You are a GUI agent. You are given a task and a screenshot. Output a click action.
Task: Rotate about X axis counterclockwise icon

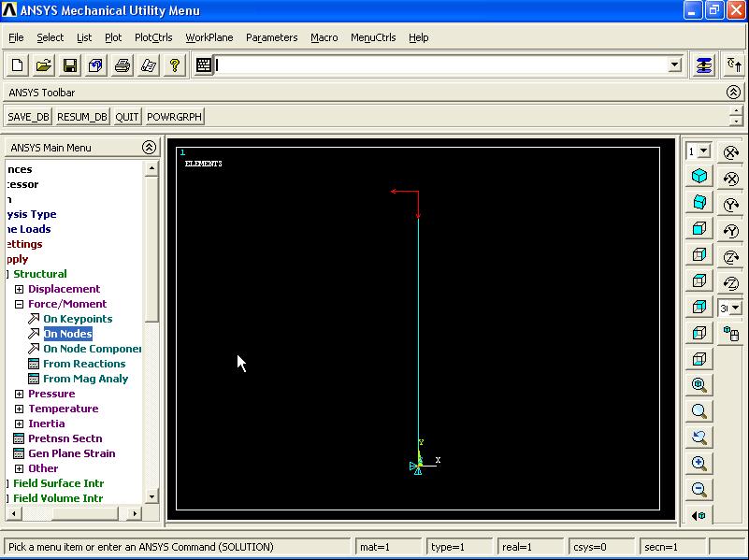tap(731, 179)
